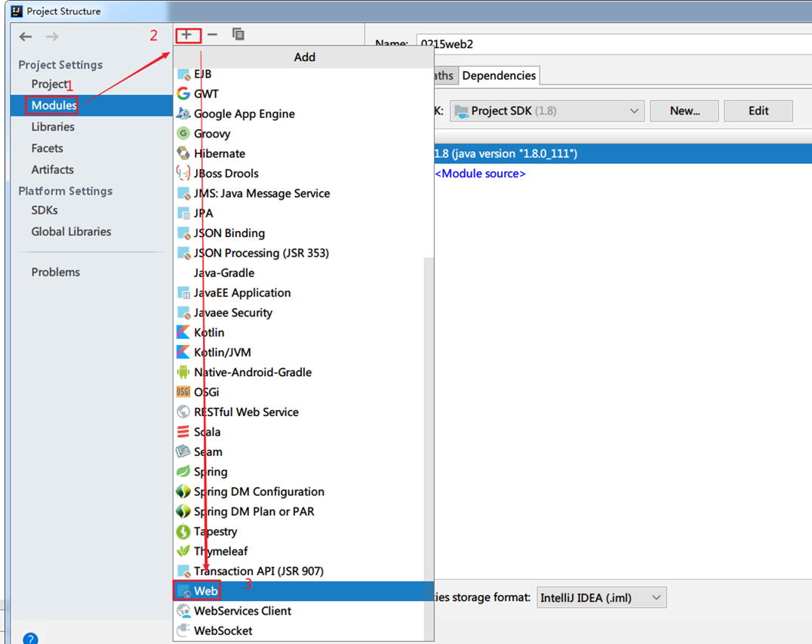Open the Problems section
Screen dimensions: 812x644
[55, 272]
